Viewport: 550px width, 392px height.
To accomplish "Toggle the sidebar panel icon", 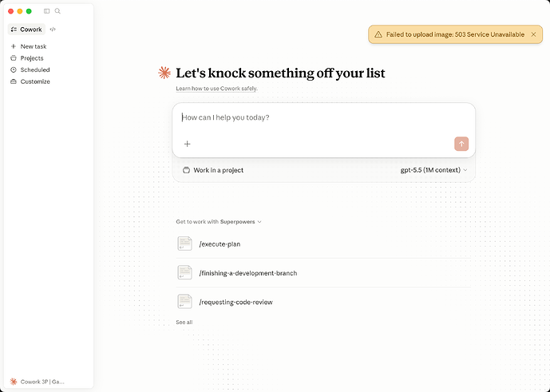I will (46, 11).
